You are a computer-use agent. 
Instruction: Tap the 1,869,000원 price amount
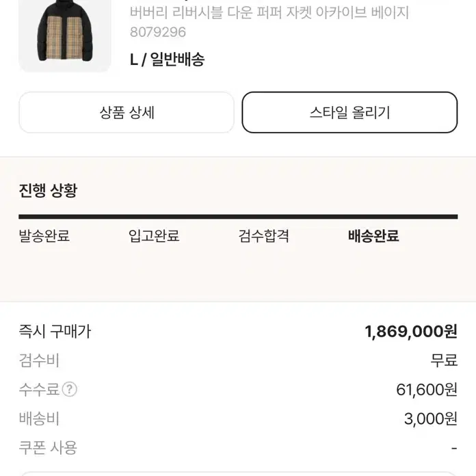tap(411, 331)
